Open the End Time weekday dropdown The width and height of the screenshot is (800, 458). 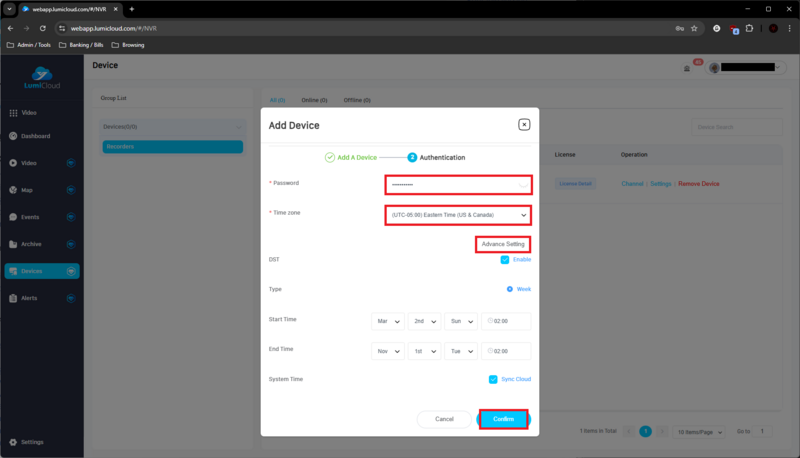461,352
